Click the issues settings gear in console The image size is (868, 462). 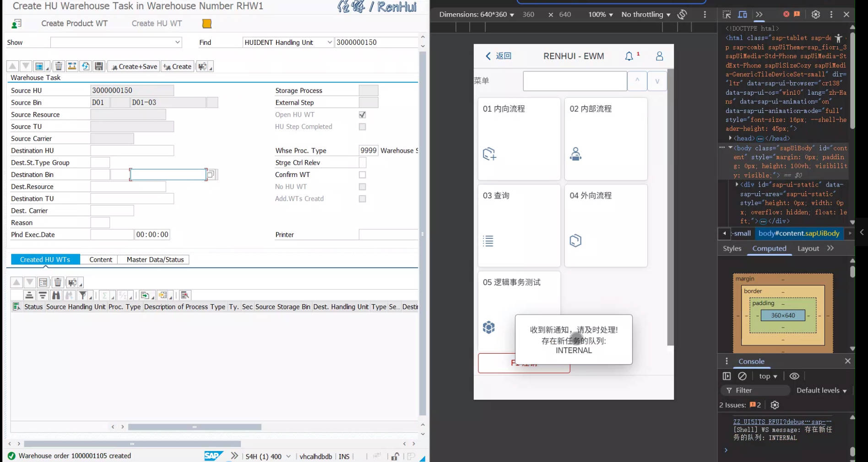coord(775,405)
